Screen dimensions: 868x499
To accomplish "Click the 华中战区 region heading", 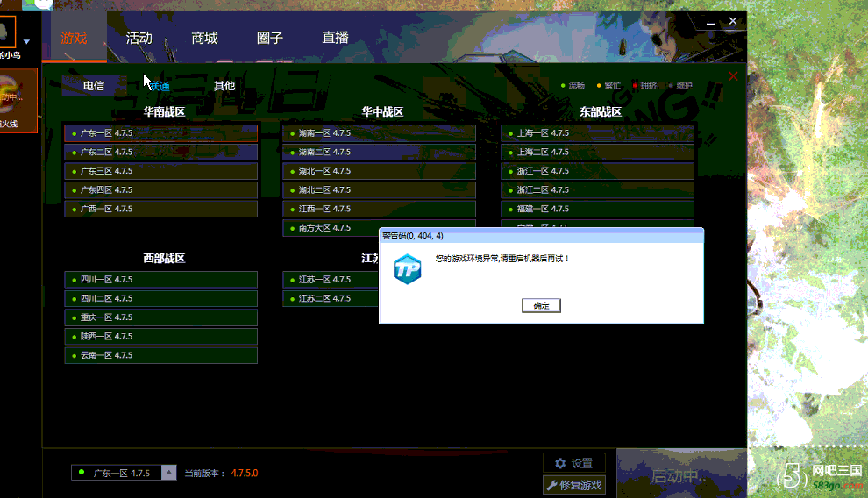I will click(x=382, y=112).
